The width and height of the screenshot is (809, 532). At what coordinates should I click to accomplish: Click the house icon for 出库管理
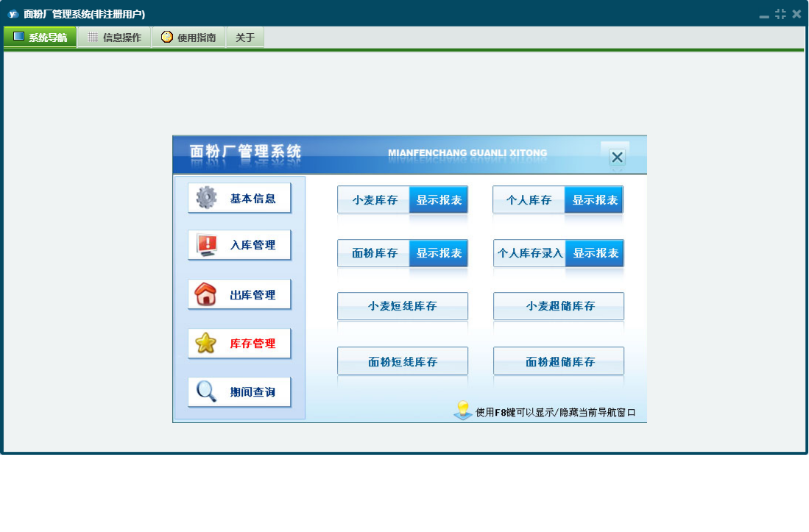[x=205, y=294]
